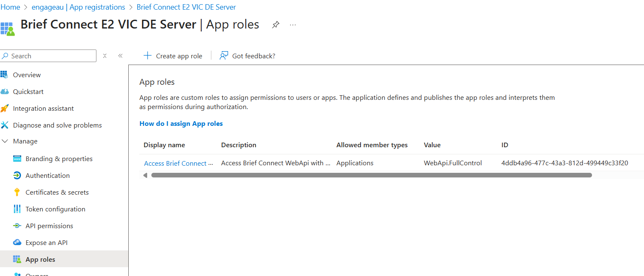Click the Diagnose and solve problems wrench icon
Viewport: 644px width, 276px height.
click(4, 125)
